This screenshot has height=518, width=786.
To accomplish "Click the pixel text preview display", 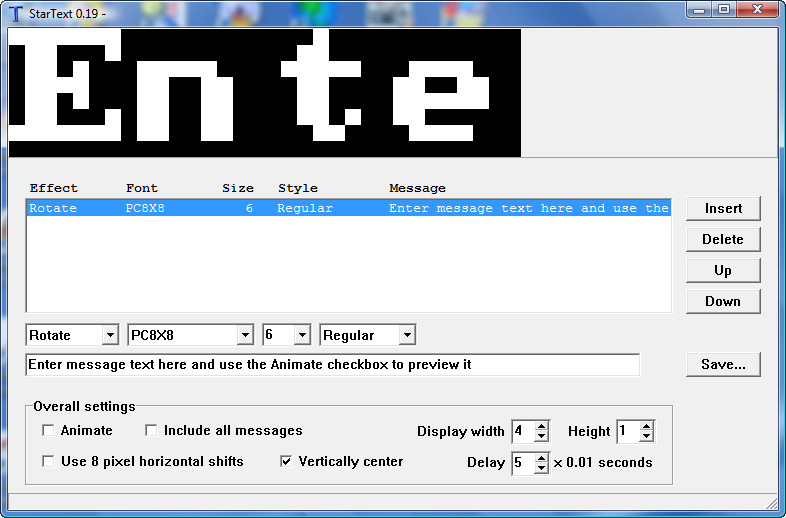I will click(265, 93).
